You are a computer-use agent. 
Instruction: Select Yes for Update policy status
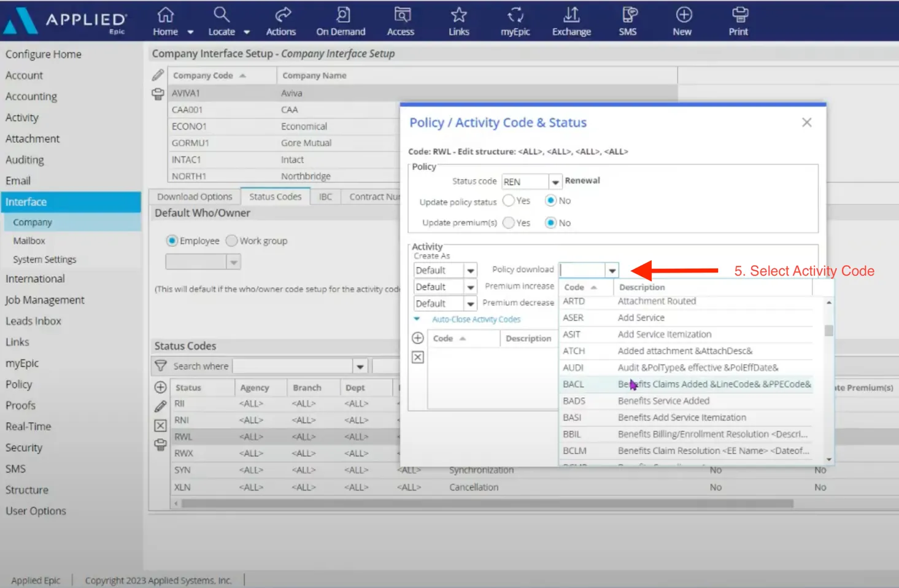pyautogui.click(x=509, y=200)
